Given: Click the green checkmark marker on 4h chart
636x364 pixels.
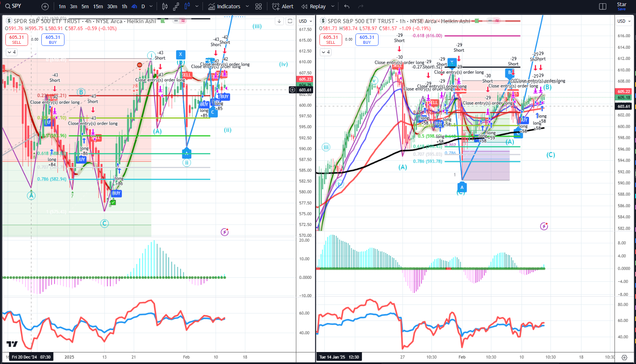Looking at the screenshot, I should pos(113,202).
